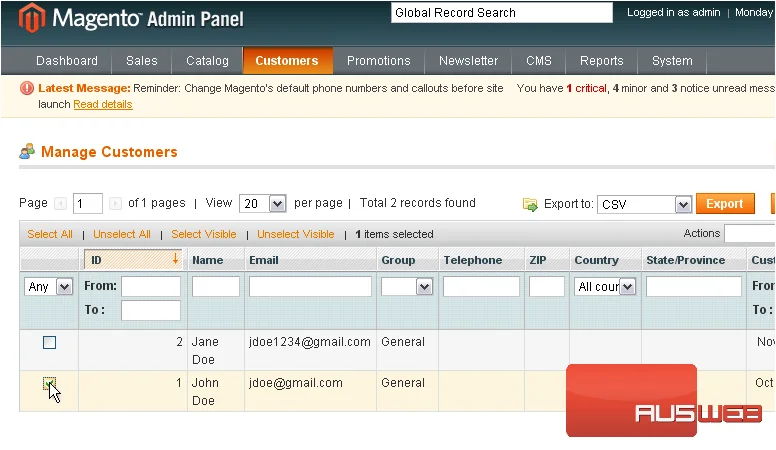776x450 pixels.
Task: Click General group in Jane Doe row
Action: pos(403,342)
